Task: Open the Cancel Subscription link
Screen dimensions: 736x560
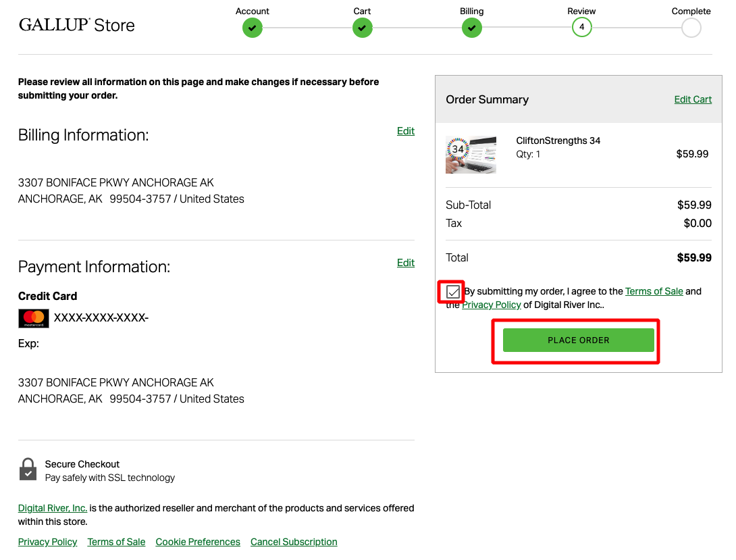Action: point(294,542)
